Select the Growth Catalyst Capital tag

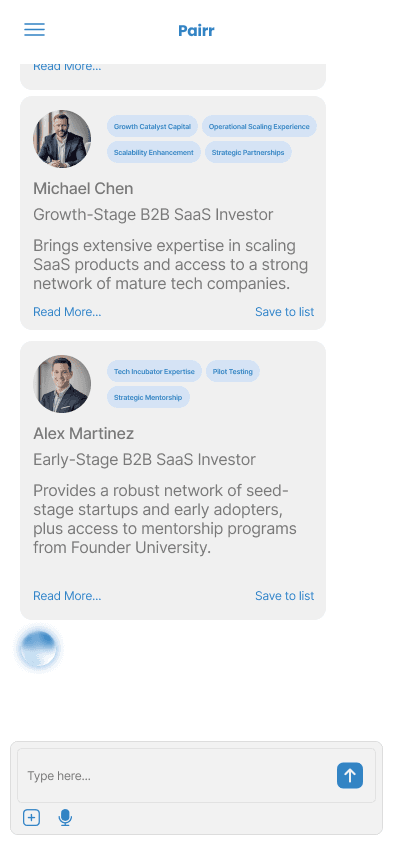pyautogui.click(x=152, y=126)
